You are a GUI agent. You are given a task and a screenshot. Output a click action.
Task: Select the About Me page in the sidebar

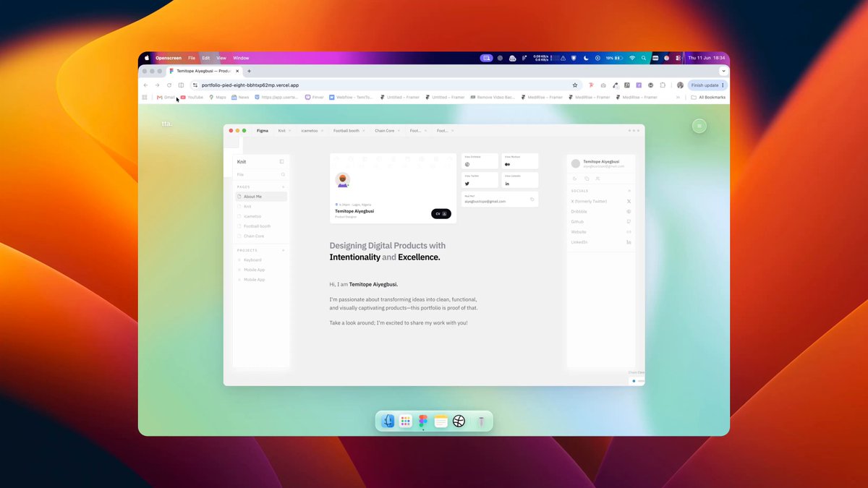coord(261,197)
